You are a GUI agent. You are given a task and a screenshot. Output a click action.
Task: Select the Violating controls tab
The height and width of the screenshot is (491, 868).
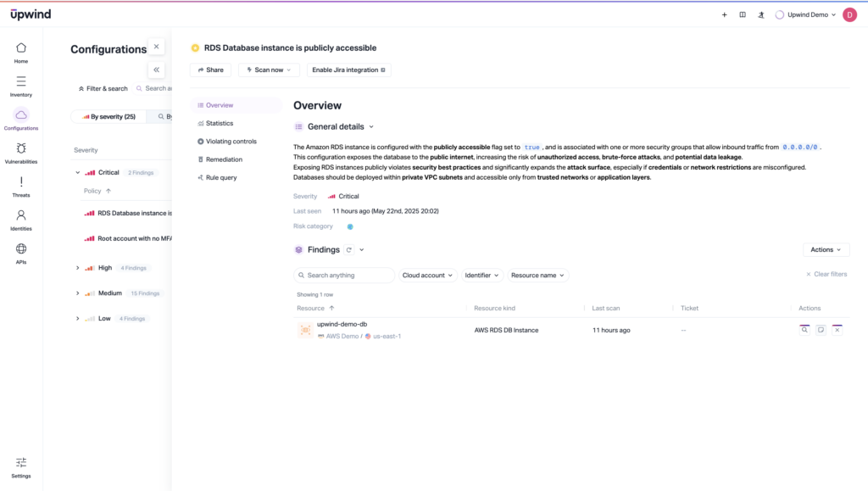pyautogui.click(x=236, y=141)
